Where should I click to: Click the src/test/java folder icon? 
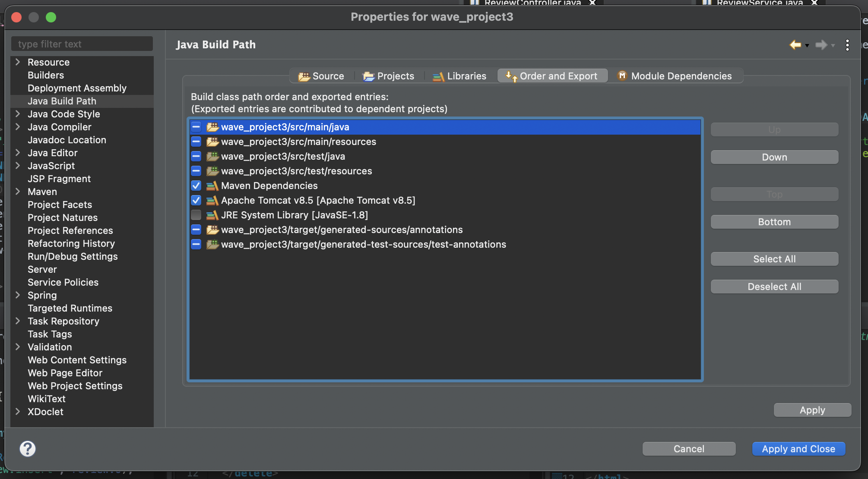212,156
